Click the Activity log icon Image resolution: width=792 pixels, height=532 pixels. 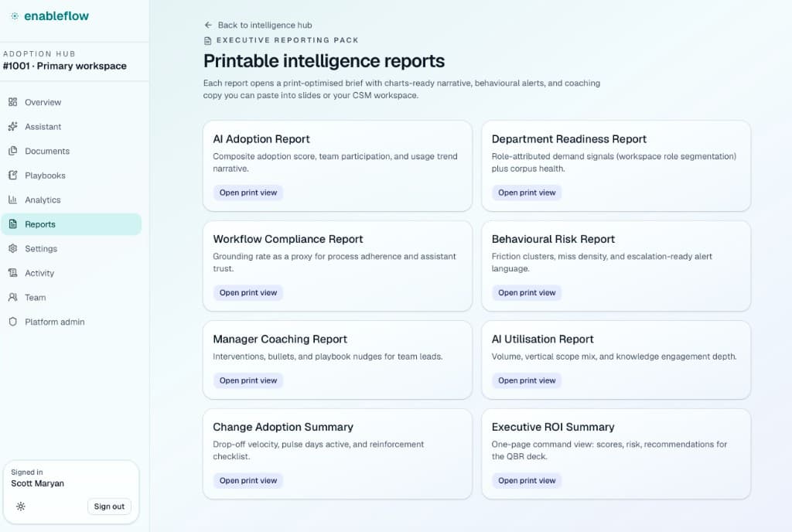12,272
